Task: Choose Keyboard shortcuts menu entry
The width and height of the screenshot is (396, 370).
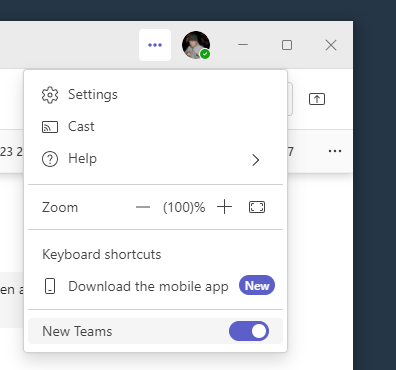Action: point(102,254)
